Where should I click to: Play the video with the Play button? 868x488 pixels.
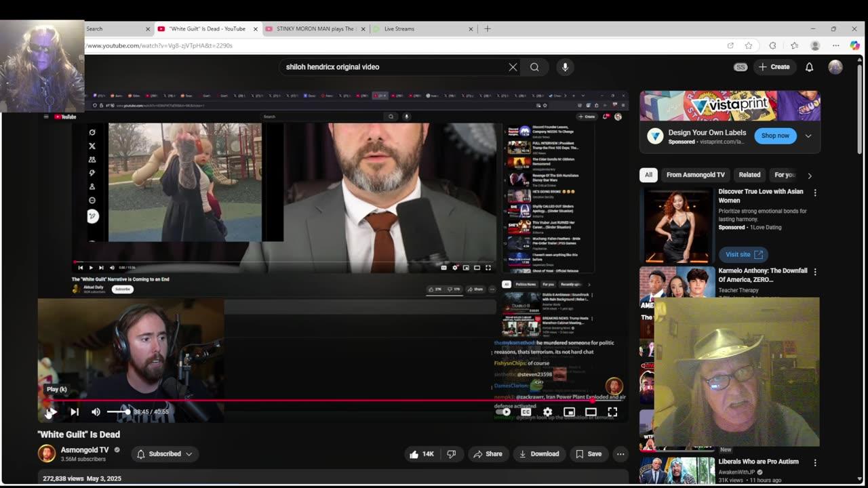tap(51, 411)
